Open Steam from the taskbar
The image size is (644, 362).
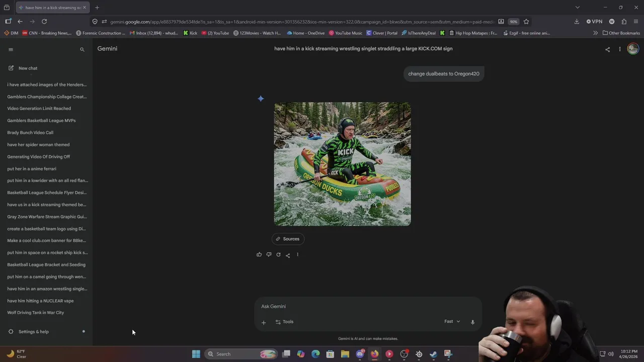[x=433, y=354]
